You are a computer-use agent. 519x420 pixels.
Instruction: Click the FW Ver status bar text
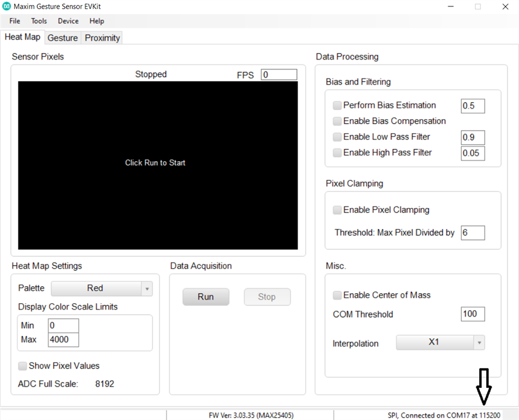pyautogui.click(x=251, y=415)
